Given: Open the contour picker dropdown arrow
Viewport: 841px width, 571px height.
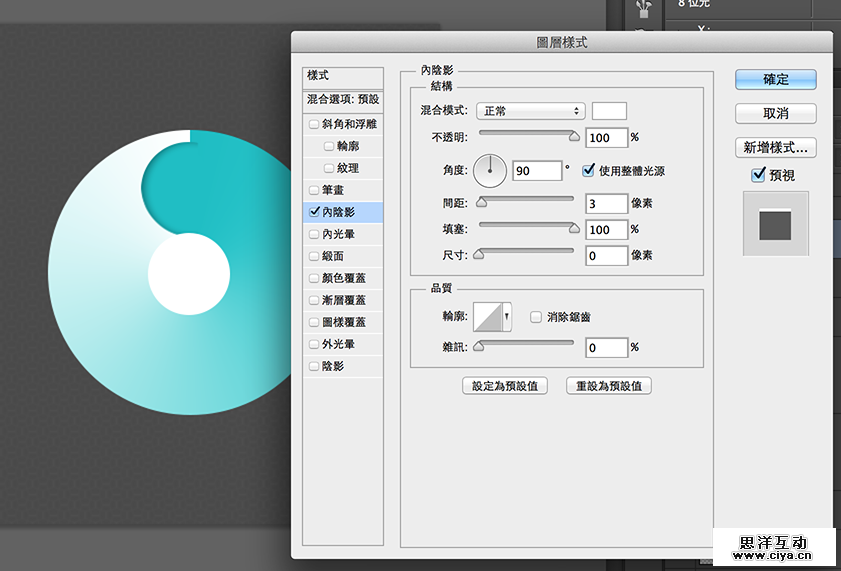Looking at the screenshot, I should pos(507,317).
